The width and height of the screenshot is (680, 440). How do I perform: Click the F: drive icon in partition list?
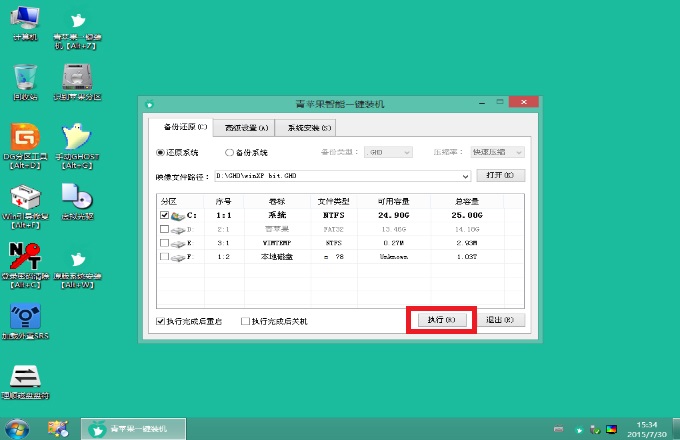tap(178, 257)
